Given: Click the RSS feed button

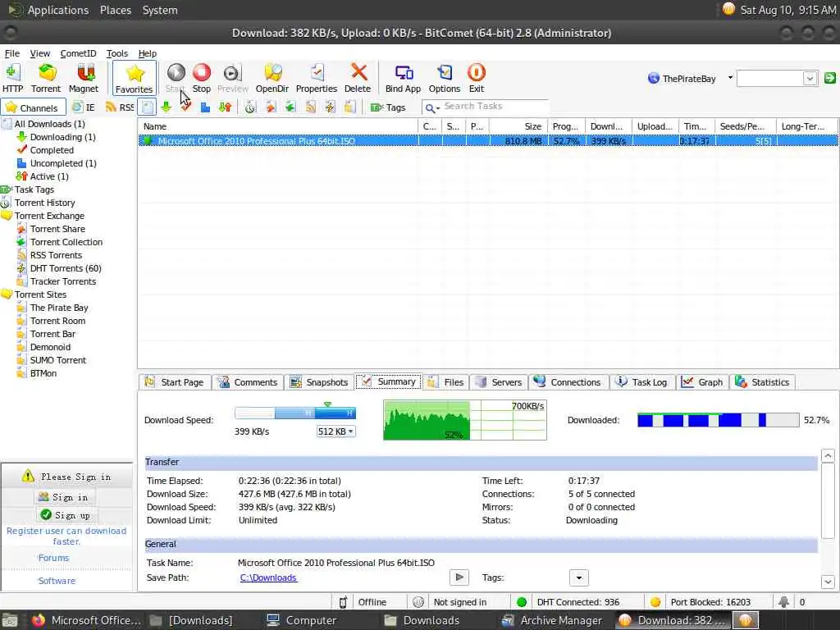Looking at the screenshot, I should (120, 107).
